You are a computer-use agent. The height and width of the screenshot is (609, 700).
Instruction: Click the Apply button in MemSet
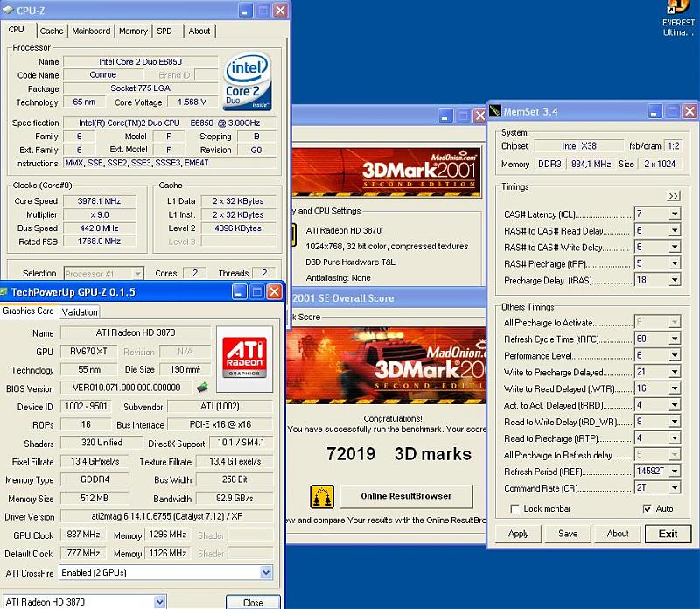coord(518,534)
